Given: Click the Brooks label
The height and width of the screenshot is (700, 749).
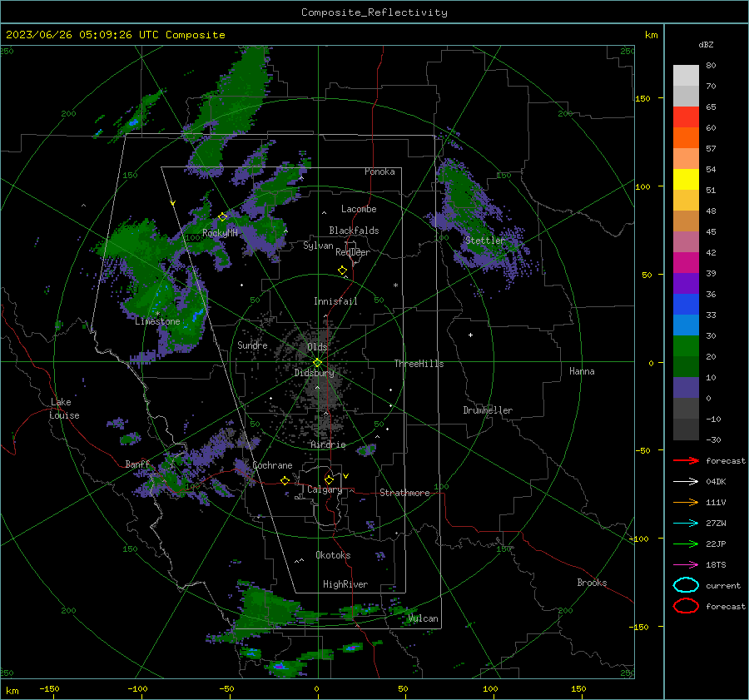Looking at the screenshot, I should 592,583.
